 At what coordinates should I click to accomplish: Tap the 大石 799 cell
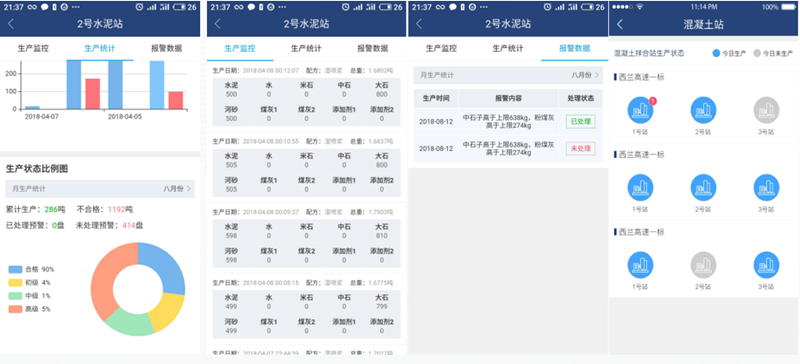pos(381,302)
